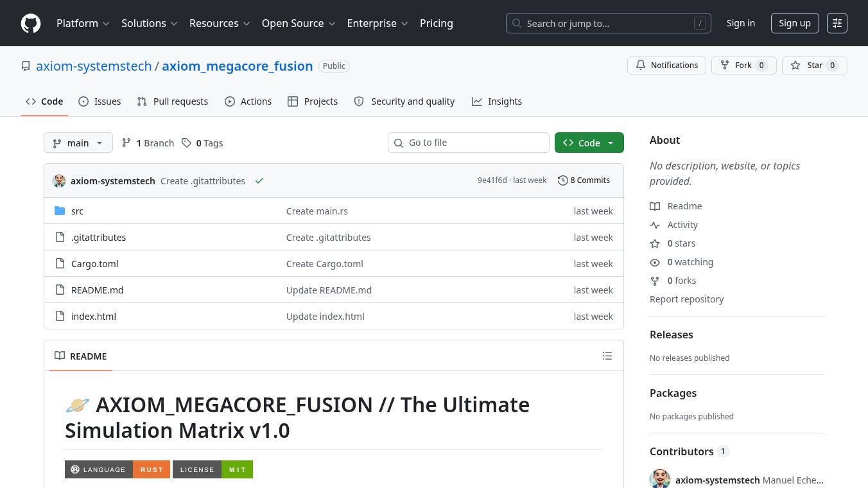Click the License MIT badge
868x488 pixels.
(213, 469)
